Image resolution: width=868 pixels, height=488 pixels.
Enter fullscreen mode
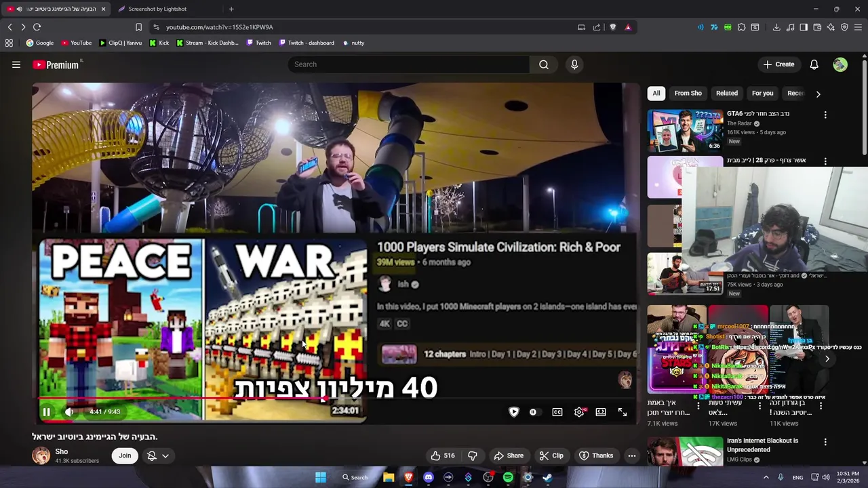click(x=623, y=412)
